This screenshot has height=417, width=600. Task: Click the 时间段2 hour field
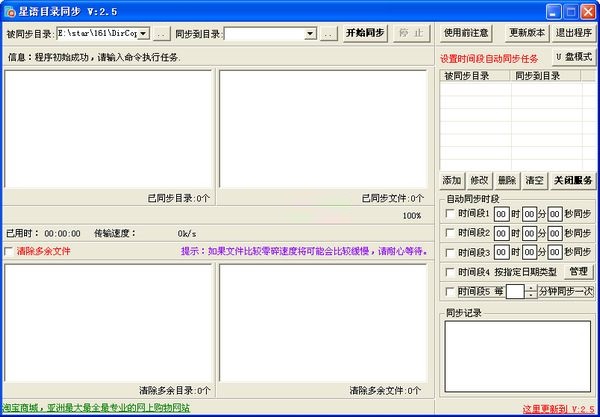click(502, 233)
